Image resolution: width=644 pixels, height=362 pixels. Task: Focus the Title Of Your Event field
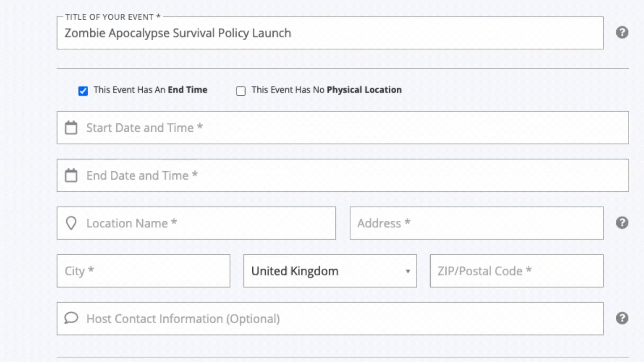coord(330,33)
